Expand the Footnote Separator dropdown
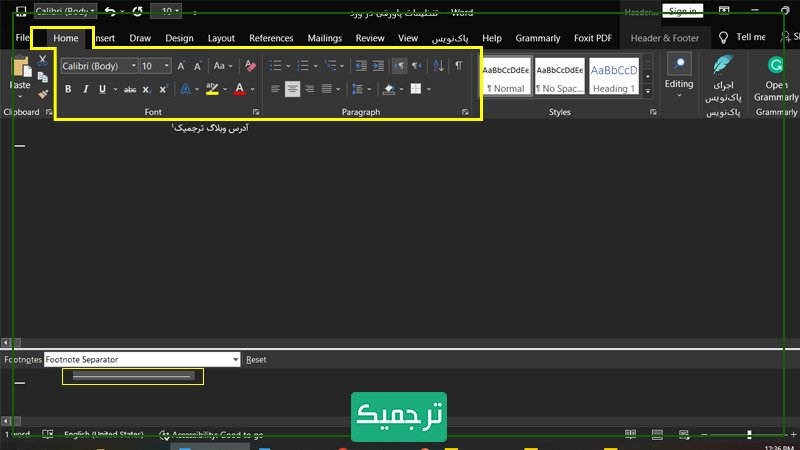The height and width of the screenshot is (450, 800). pyautogui.click(x=236, y=359)
